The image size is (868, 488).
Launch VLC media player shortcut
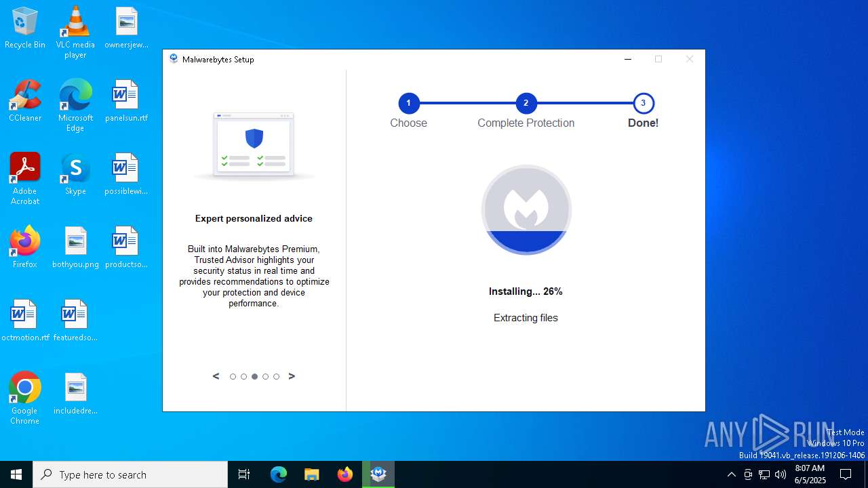tap(75, 32)
